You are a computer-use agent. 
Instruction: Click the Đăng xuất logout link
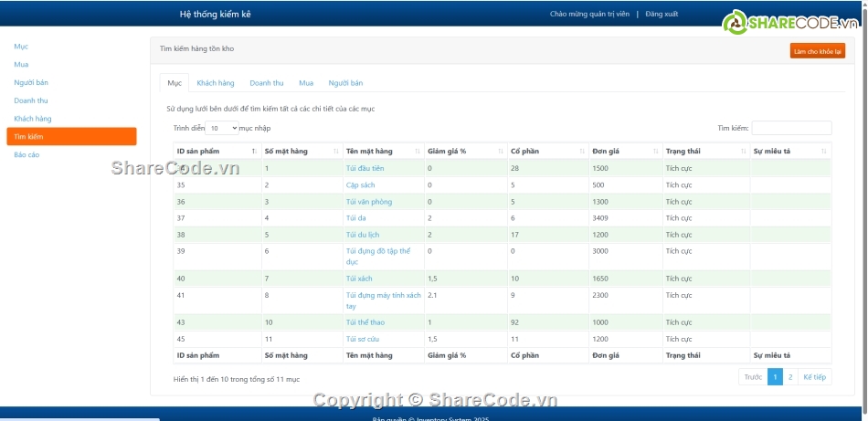[662, 15]
